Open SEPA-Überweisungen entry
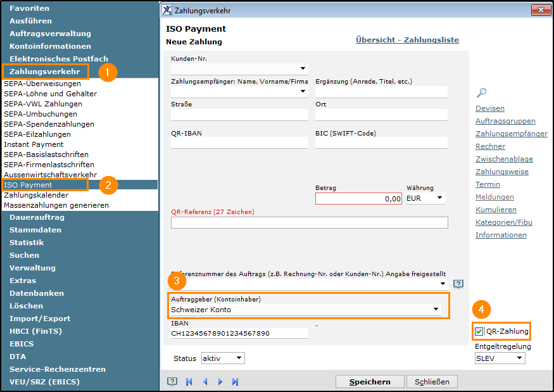The width and height of the screenshot is (554, 392). [42, 84]
